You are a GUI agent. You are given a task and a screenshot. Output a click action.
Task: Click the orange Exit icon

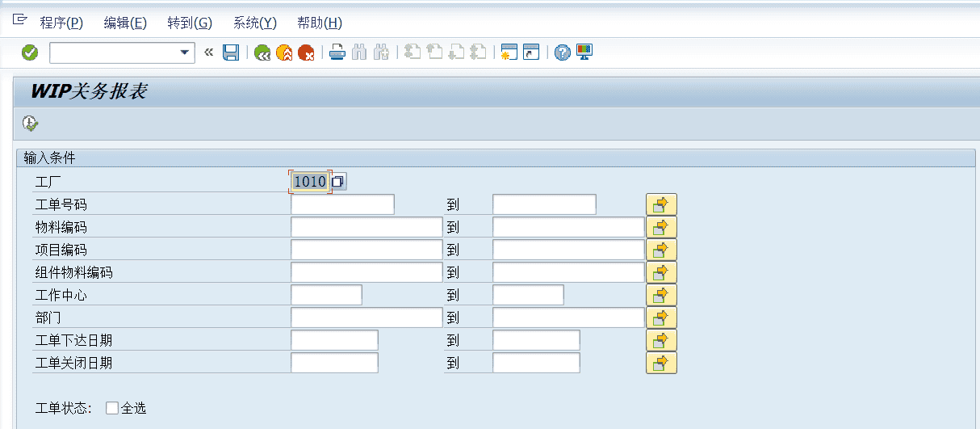(284, 53)
